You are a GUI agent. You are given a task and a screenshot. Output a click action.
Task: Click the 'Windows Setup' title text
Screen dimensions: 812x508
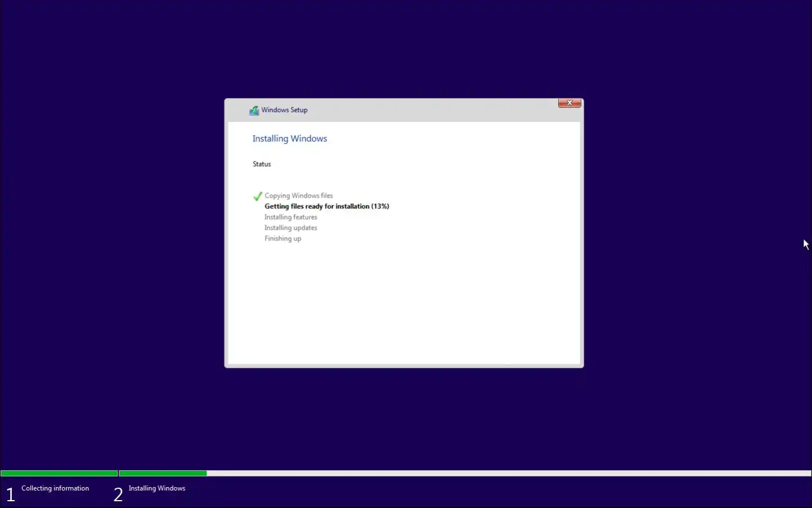click(284, 110)
